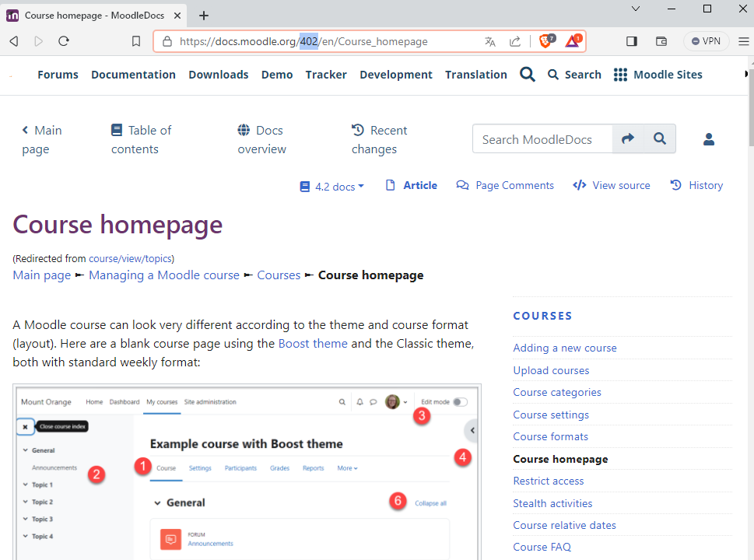Open Brave Shields lion icon
This screenshot has height=560, width=754.
547,41
